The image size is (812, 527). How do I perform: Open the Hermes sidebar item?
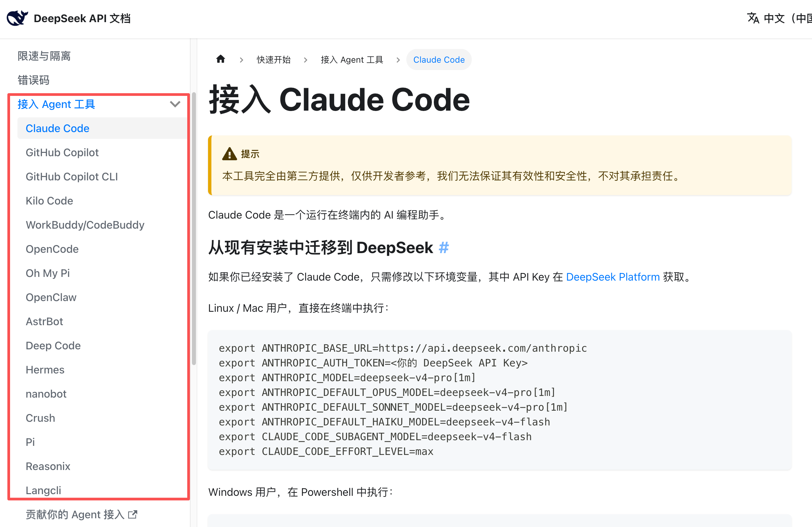[45, 370]
